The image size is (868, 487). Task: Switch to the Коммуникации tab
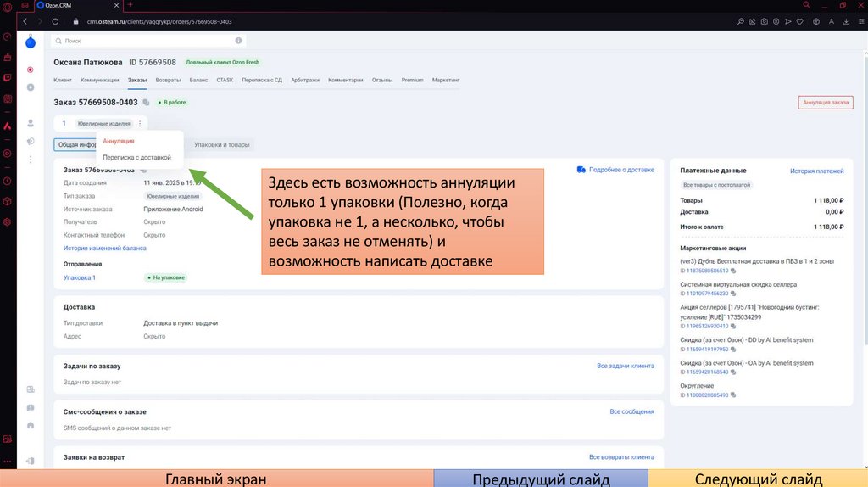[100, 80]
